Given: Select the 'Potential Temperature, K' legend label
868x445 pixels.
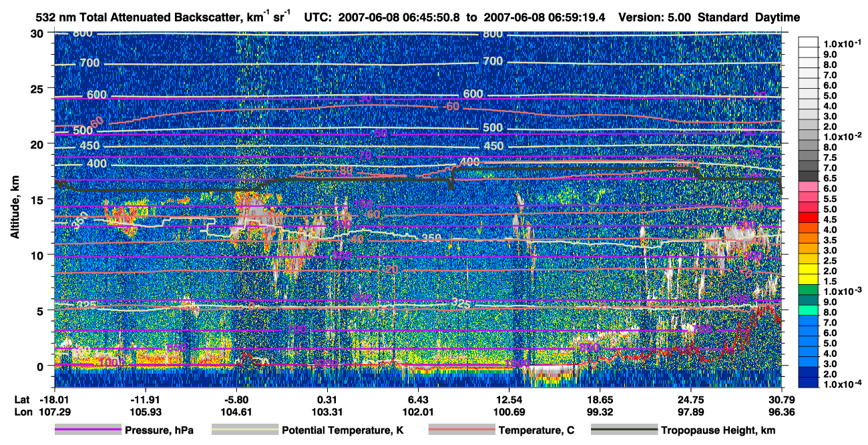Looking at the screenshot, I should coord(343,431).
